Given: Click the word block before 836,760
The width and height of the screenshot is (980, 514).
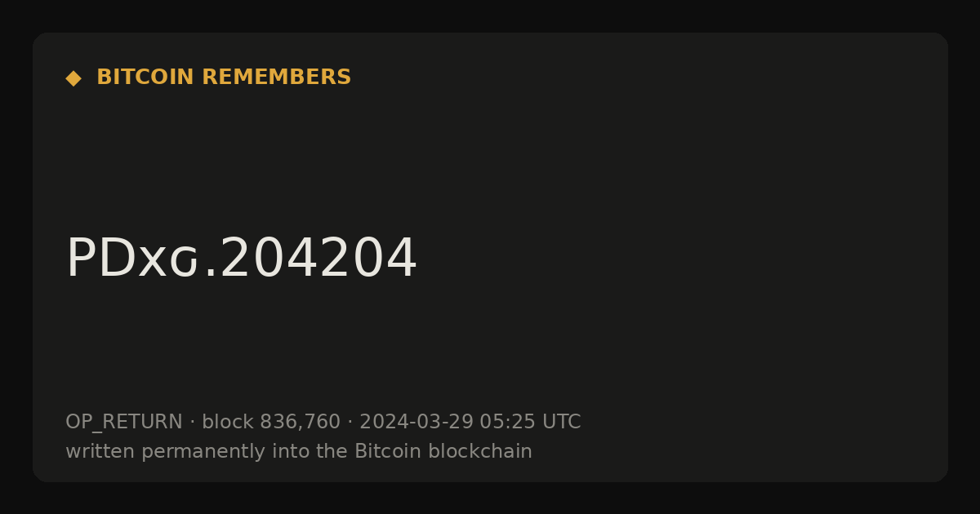Looking at the screenshot, I should click(x=228, y=422).
